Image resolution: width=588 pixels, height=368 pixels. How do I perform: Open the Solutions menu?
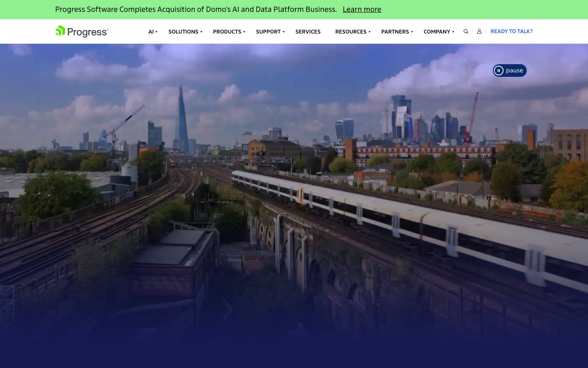coord(183,31)
